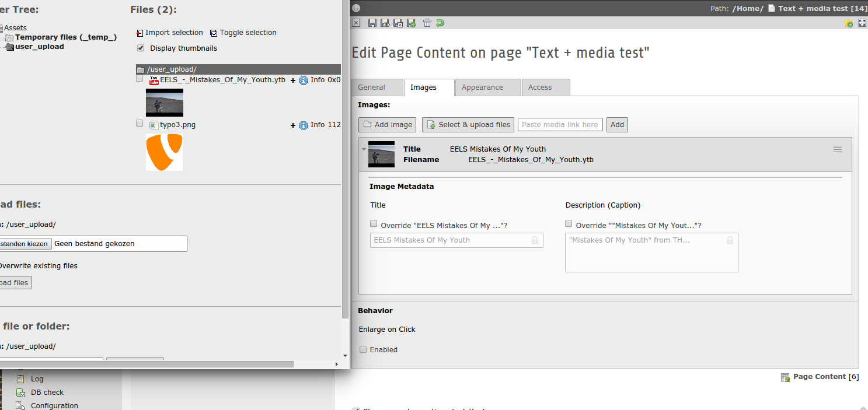Click the Toggle selection link
The image size is (868, 410).
point(248,33)
